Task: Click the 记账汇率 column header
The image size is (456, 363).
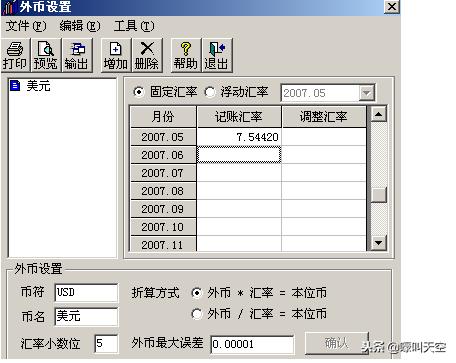Action: pos(239,117)
